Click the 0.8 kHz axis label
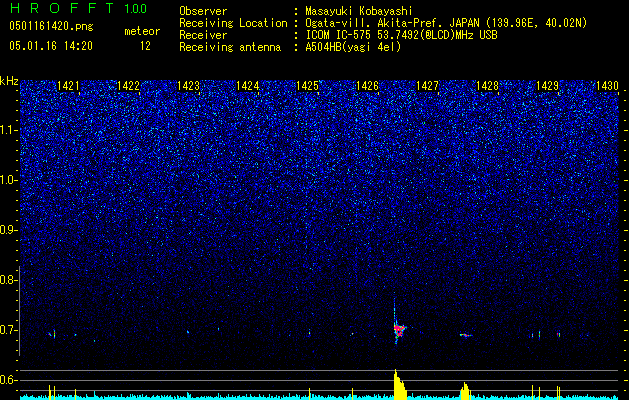Screen dimensions: 629x400 tap(8, 280)
